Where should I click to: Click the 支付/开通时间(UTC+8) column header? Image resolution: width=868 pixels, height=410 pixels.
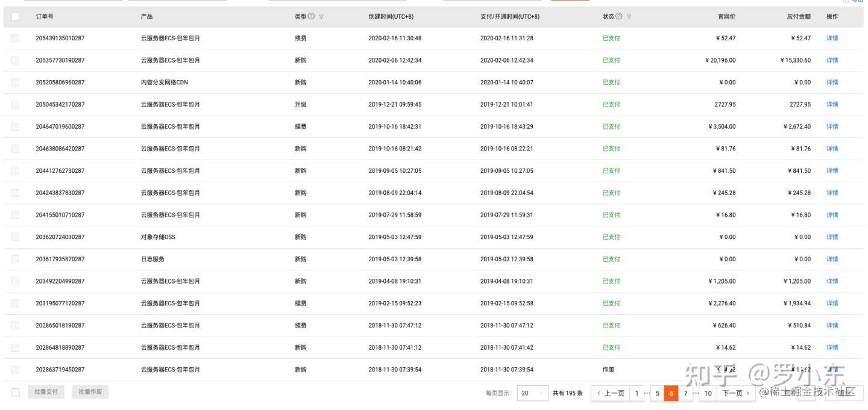(510, 16)
